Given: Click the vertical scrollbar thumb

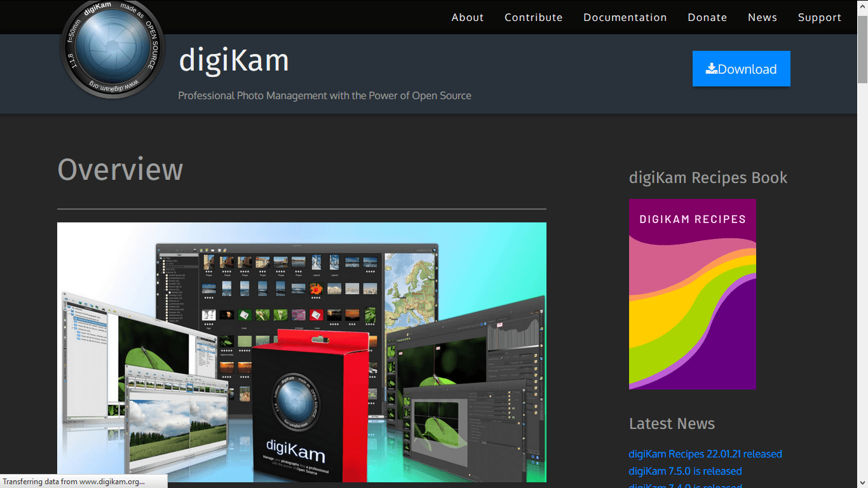Looking at the screenshot, I should coord(862,49).
